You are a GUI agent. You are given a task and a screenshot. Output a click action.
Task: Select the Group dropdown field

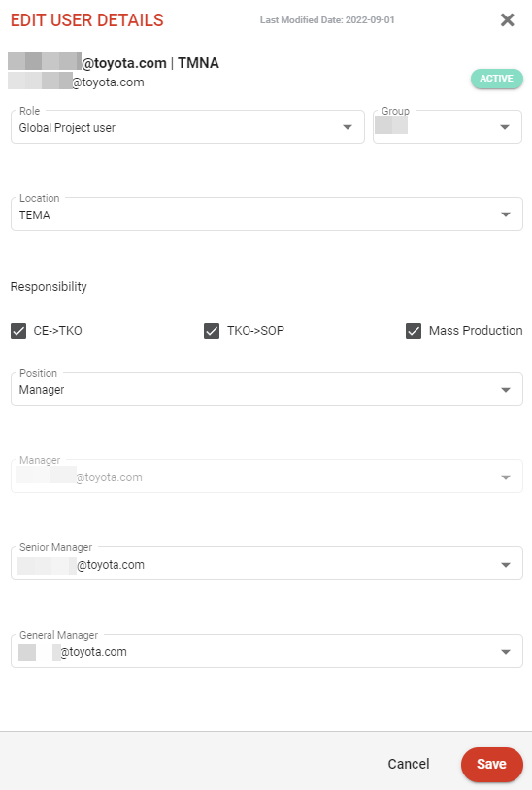point(448,127)
